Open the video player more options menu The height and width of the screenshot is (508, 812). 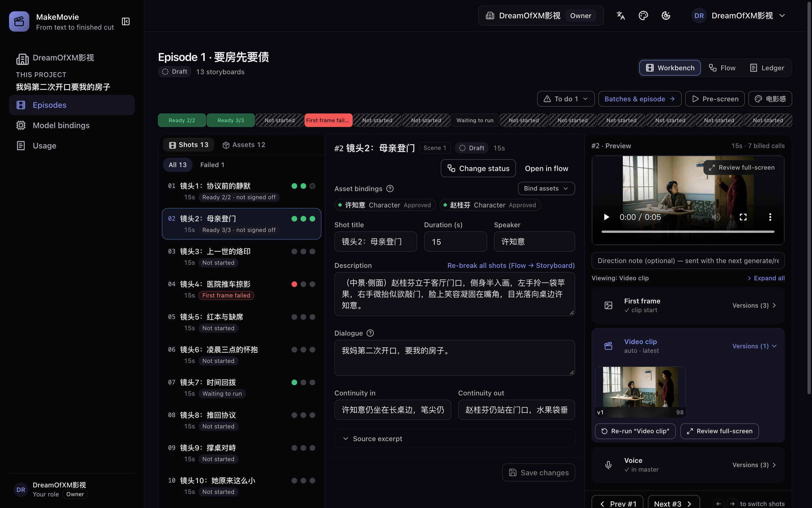770,217
